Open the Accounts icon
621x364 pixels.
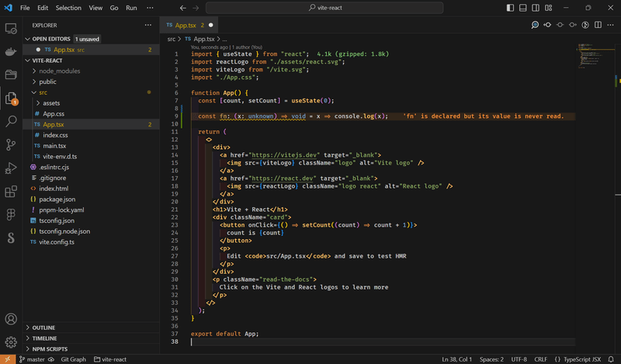(x=11, y=319)
